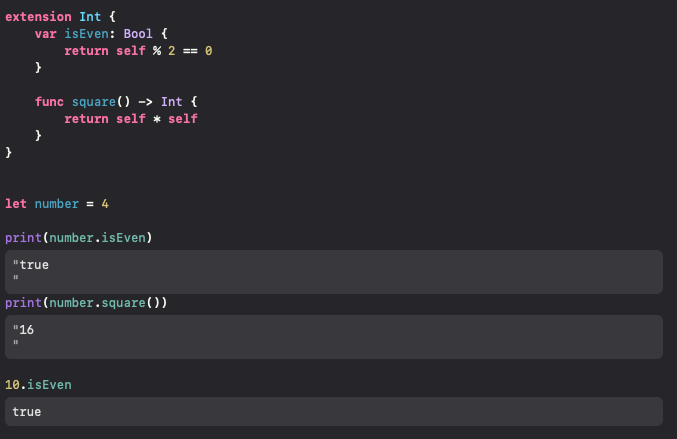The height and width of the screenshot is (439, 677).
Task: Click the '"16' output result box
Action: click(x=334, y=337)
